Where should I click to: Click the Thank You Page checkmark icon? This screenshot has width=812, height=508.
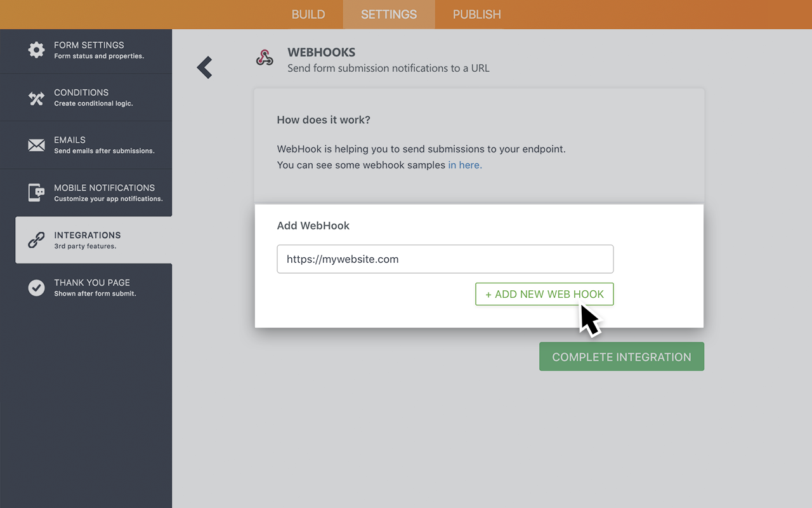[36, 287]
